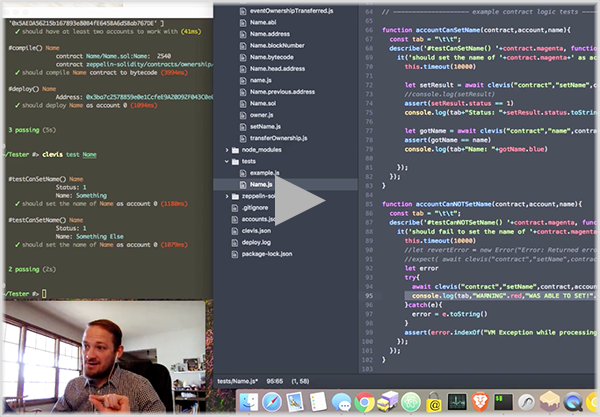Viewport: 600px width, 417px height.
Task: Click the file icon beside .gitignore
Action: pos(235,208)
